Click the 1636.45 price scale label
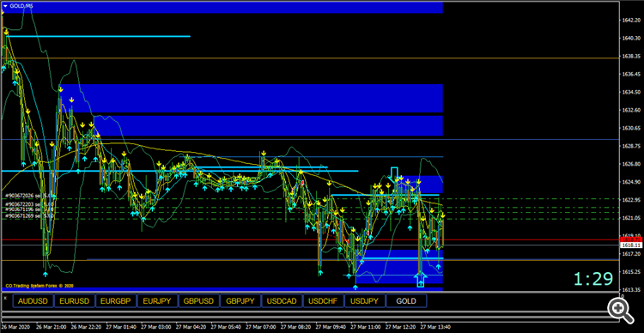Image resolution: width=644 pixels, height=333 pixels. [632, 75]
